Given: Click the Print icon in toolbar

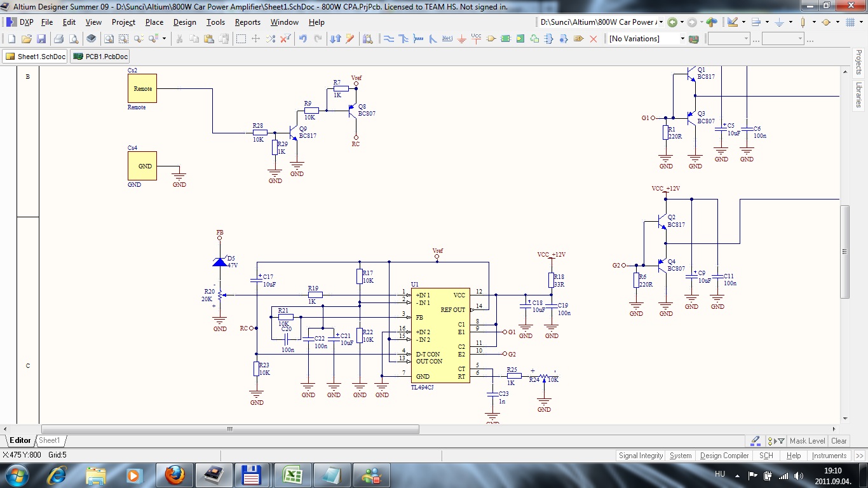Looking at the screenshot, I should (58, 39).
